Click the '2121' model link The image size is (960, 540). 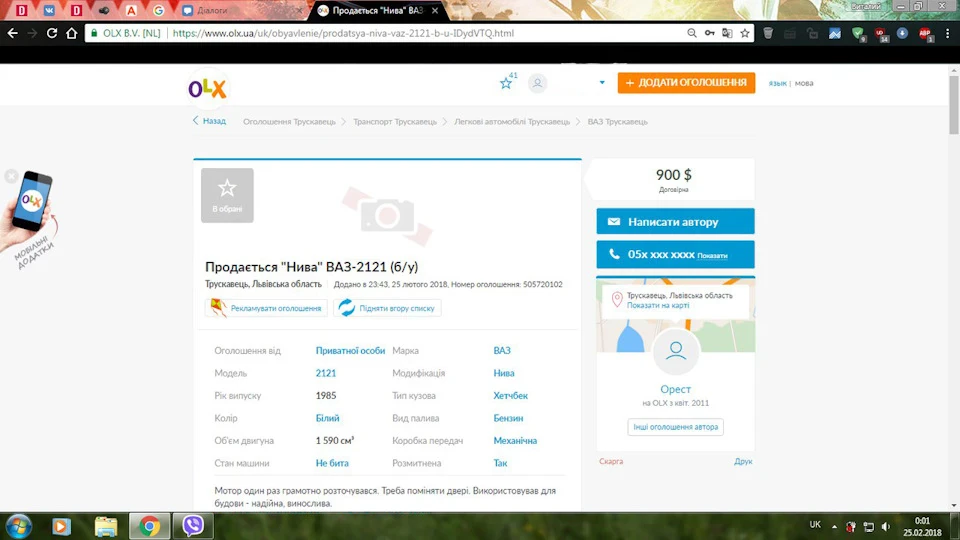coord(326,373)
